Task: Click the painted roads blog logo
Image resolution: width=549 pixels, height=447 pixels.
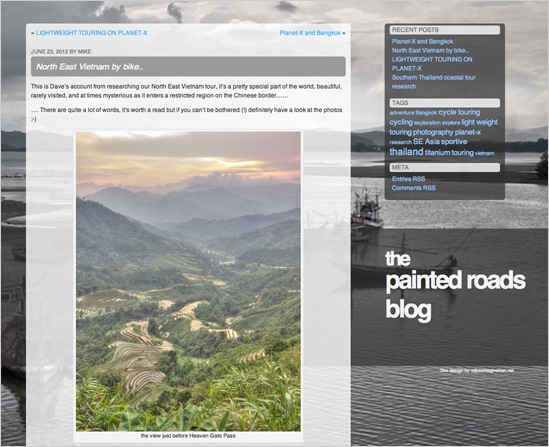Action: point(455,285)
